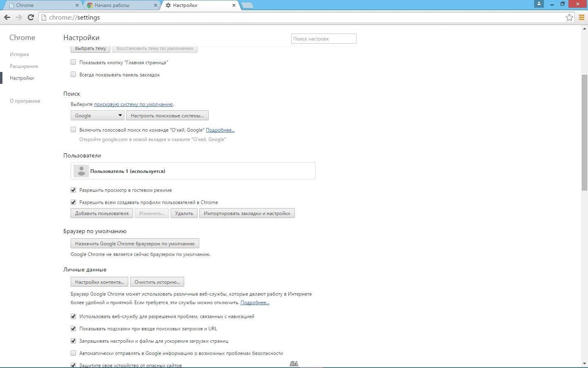Viewport: 588px width, 368px height.
Task: Open a new tab with the new-tab button
Action: [247, 5]
